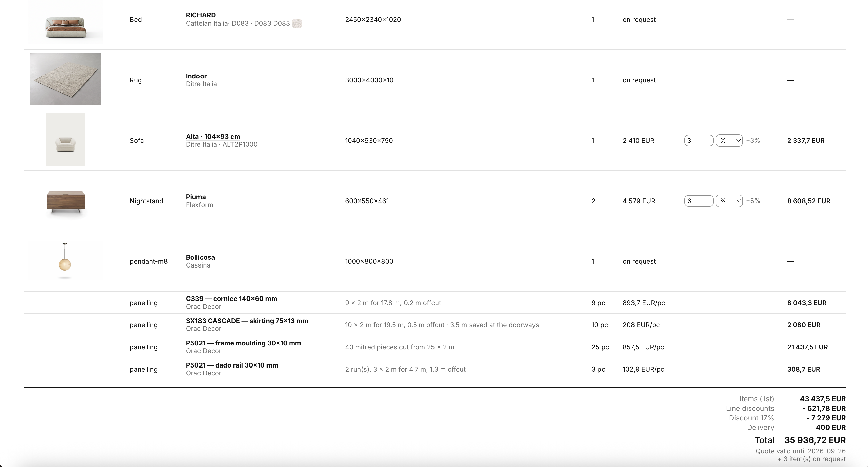Select the 2 410 EUR sofa list price

[x=638, y=141]
